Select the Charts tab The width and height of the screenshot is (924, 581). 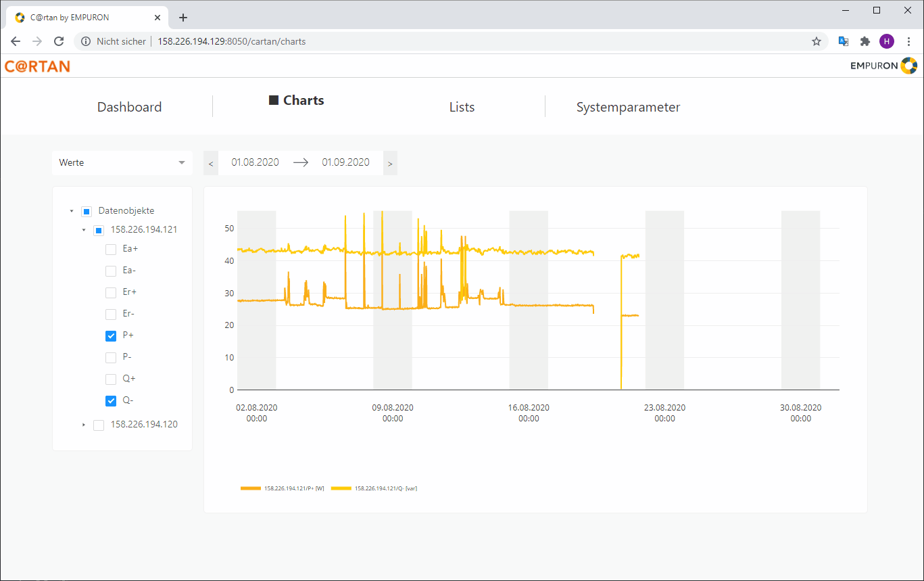(x=297, y=100)
